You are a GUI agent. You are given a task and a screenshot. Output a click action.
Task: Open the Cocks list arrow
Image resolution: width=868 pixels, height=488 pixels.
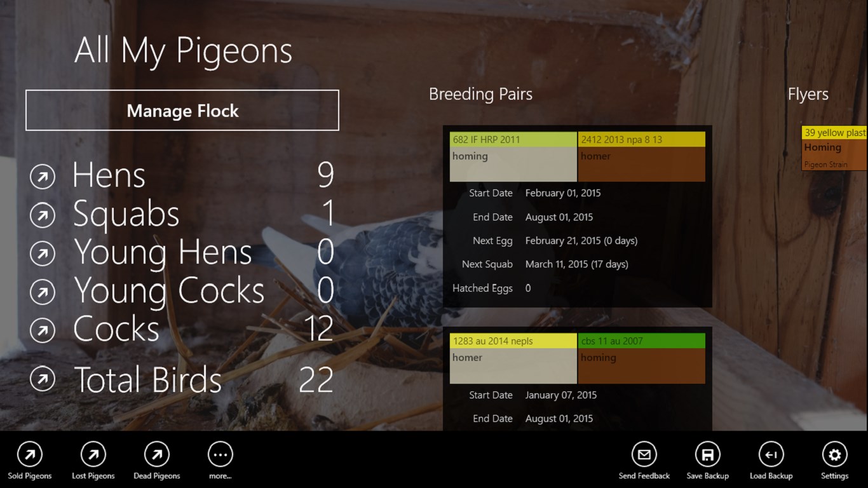point(43,331)
